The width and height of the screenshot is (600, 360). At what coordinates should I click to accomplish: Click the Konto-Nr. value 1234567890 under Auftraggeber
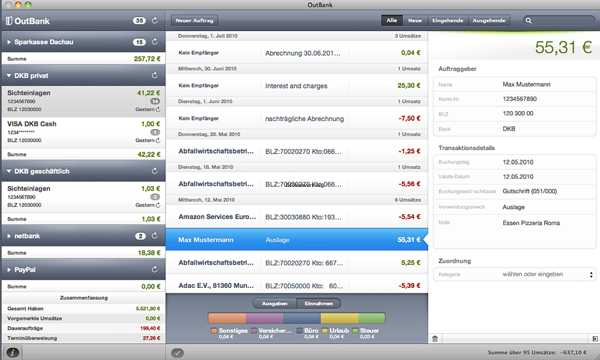(520, 99)
